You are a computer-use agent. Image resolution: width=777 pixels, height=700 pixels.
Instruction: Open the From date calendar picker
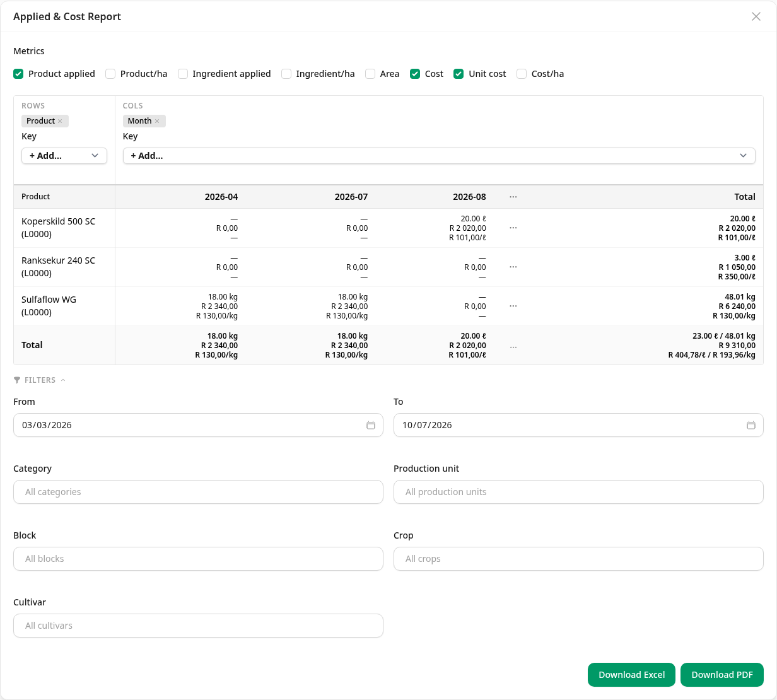[x=371, y=425]
